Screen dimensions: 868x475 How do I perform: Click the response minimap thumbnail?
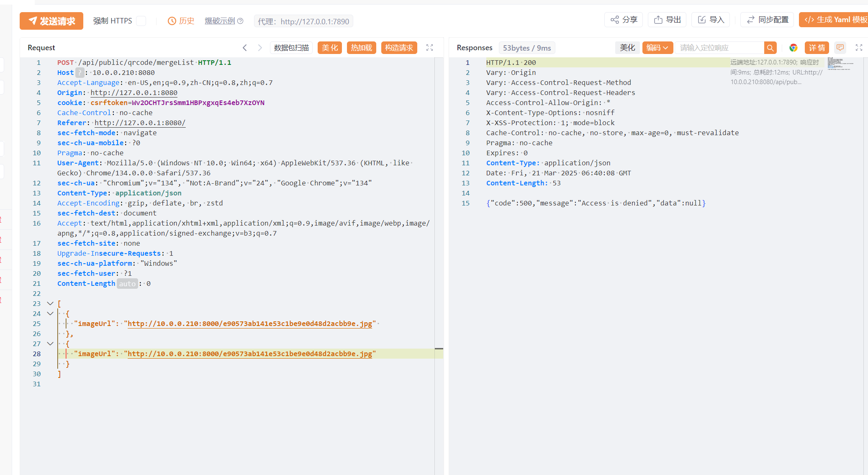pyautogui.click(x=840, y=64)
